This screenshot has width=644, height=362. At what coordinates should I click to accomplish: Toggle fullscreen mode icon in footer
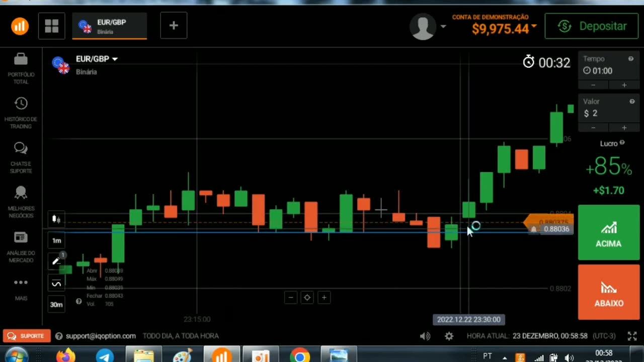click(632, 336)
